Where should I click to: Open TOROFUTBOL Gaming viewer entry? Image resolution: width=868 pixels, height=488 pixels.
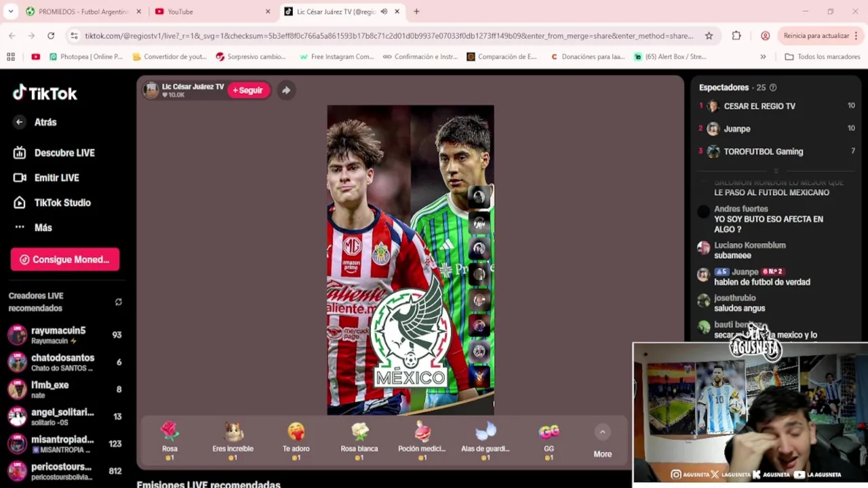(x=776, y=152)
